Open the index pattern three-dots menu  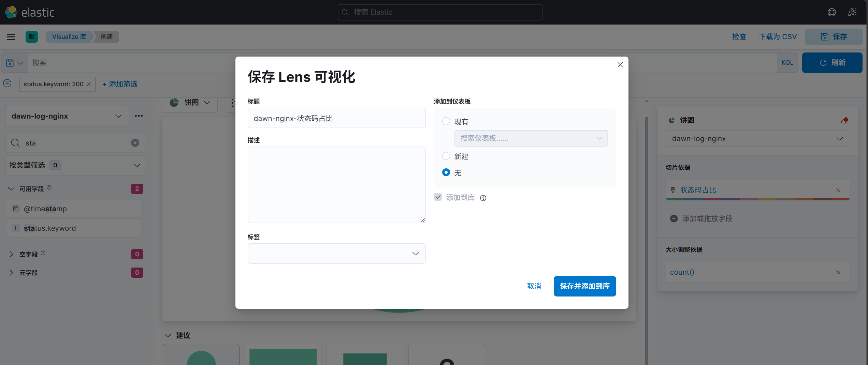tap(139, 116)
